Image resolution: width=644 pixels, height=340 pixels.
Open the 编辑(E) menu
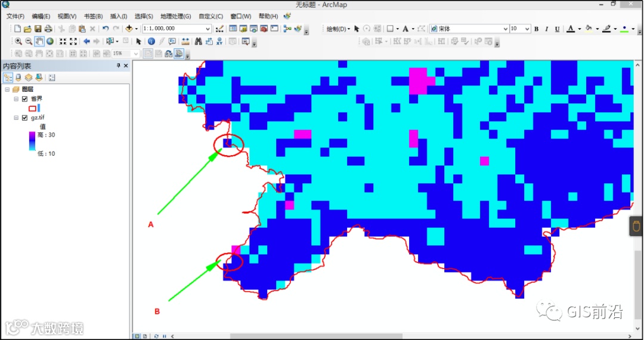41,16
